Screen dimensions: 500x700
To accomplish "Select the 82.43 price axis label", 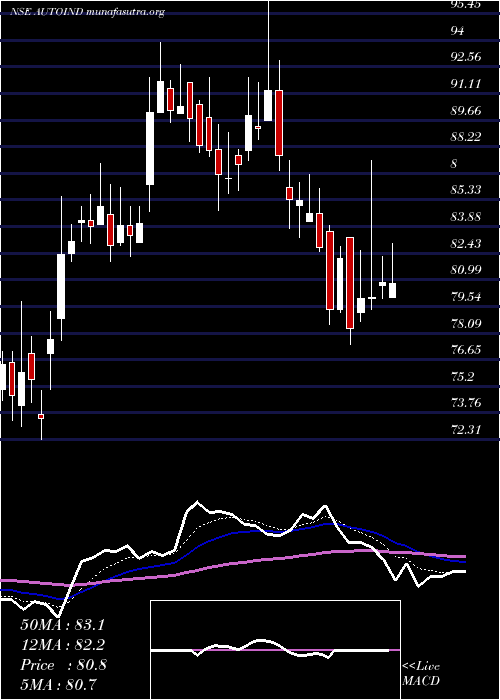I will coord(467,243).
